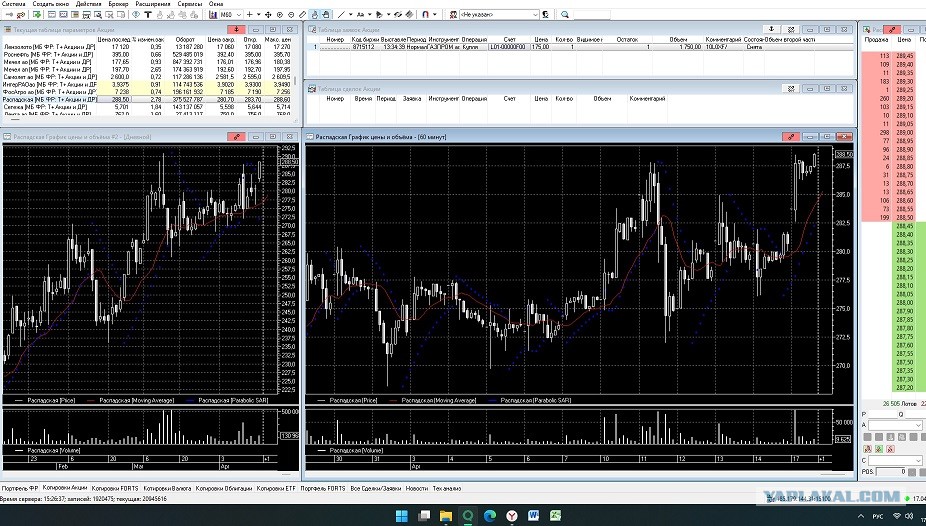This screenshot has height=526, width=926.
Task: Click the grid icon in the deals table title bar
Action: click(791, 89)
